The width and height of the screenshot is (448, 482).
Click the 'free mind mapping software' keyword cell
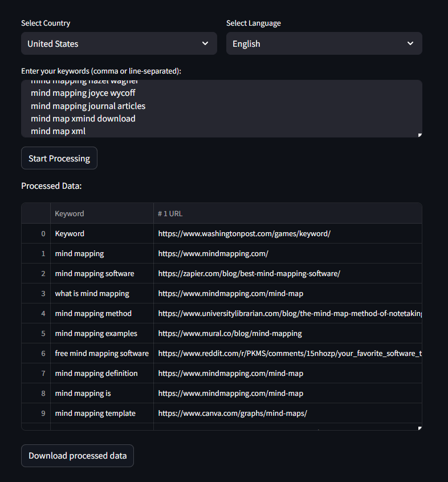(x=101, y=353)
